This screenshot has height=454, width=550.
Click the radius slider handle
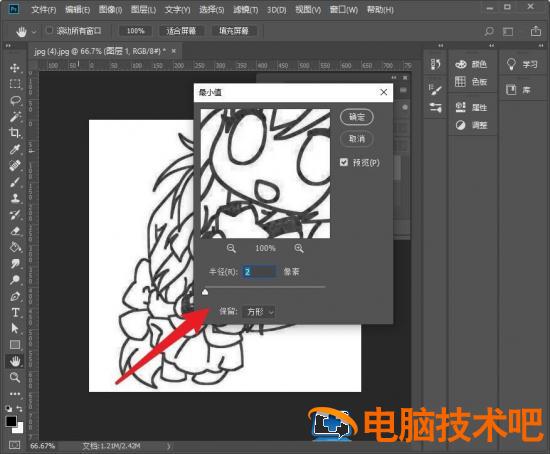click(205, 292)
